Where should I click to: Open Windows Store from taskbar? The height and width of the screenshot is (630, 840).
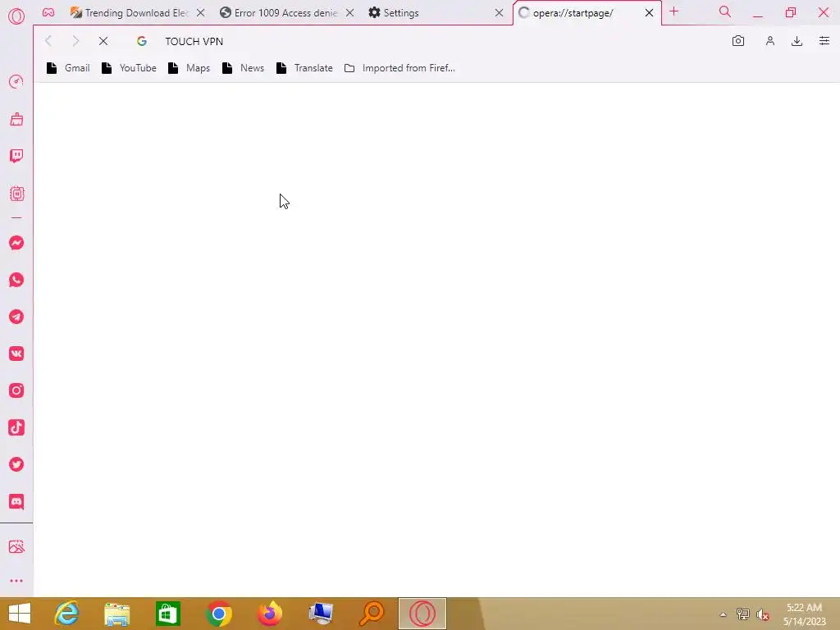tap(167, 614)
